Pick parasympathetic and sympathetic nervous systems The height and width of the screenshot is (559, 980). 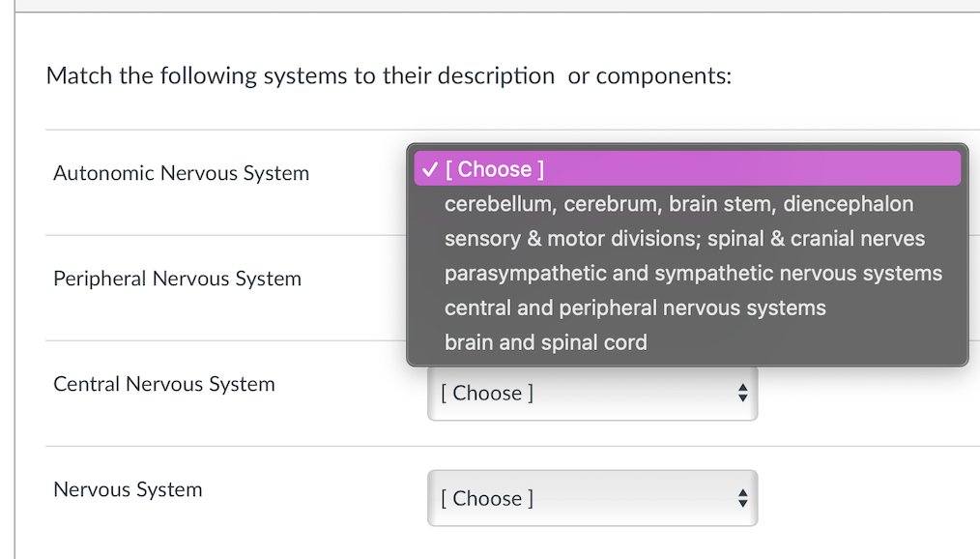[x=693, y=273]
